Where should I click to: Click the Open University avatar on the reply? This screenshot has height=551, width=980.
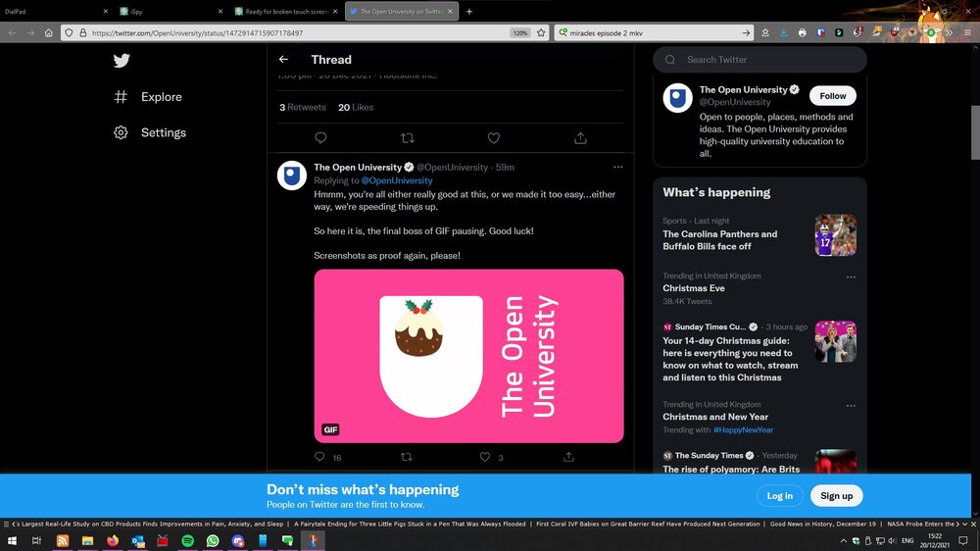pyautogui.click(x=292, y=175)
